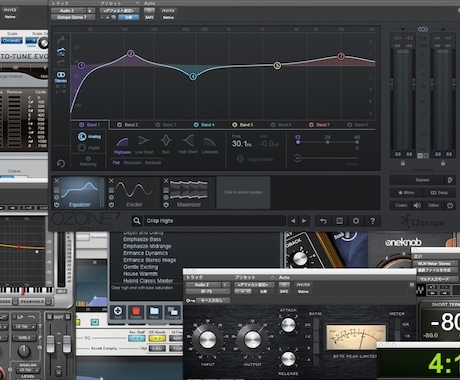Image resolution: width=460 pixels, height=380 pixels.
Task: Click the New folder preset icon
Action: tap(154, 313)
